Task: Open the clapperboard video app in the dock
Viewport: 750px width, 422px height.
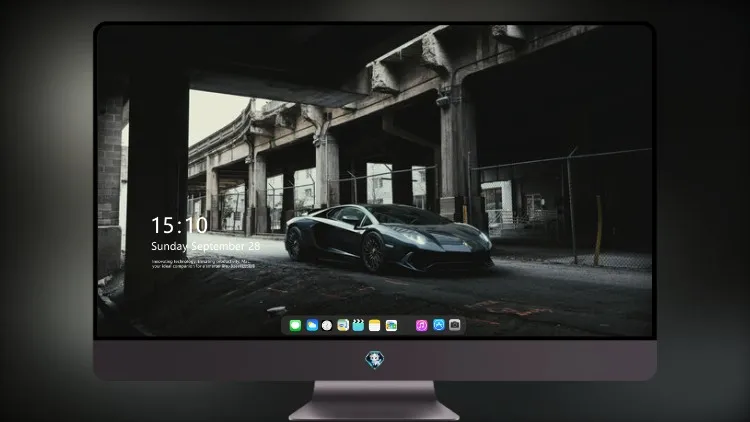Action: point(358,325)
